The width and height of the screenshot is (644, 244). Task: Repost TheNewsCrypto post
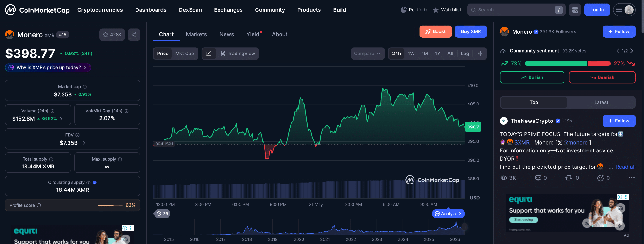pos(572,178)
